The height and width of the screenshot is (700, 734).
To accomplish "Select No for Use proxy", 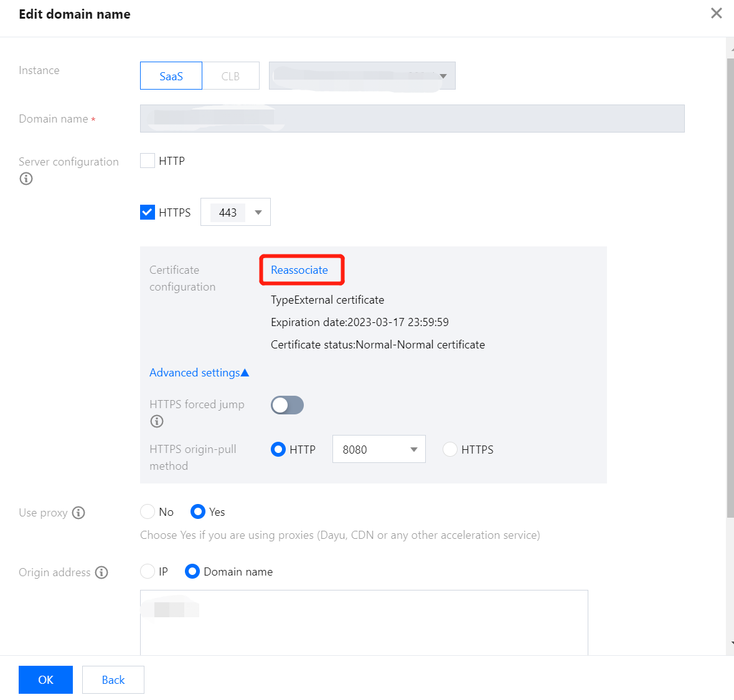I will point(148,511).
